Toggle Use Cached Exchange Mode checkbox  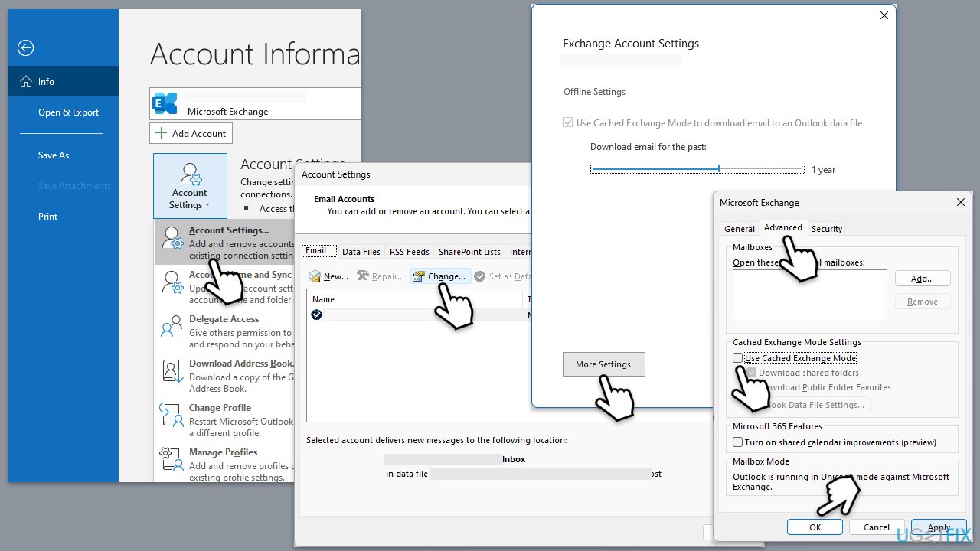point(737,358)
